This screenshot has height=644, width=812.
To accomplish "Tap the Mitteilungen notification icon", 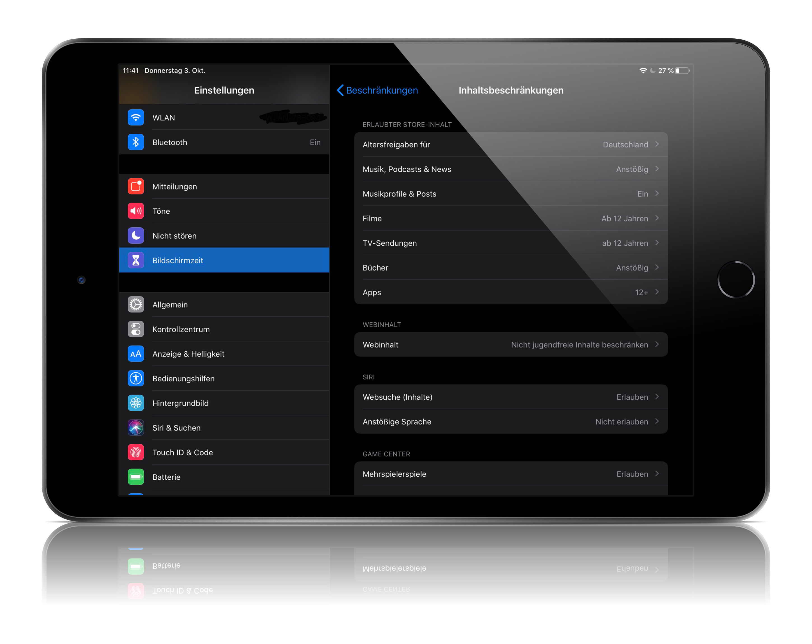I will tap(136, 186).
